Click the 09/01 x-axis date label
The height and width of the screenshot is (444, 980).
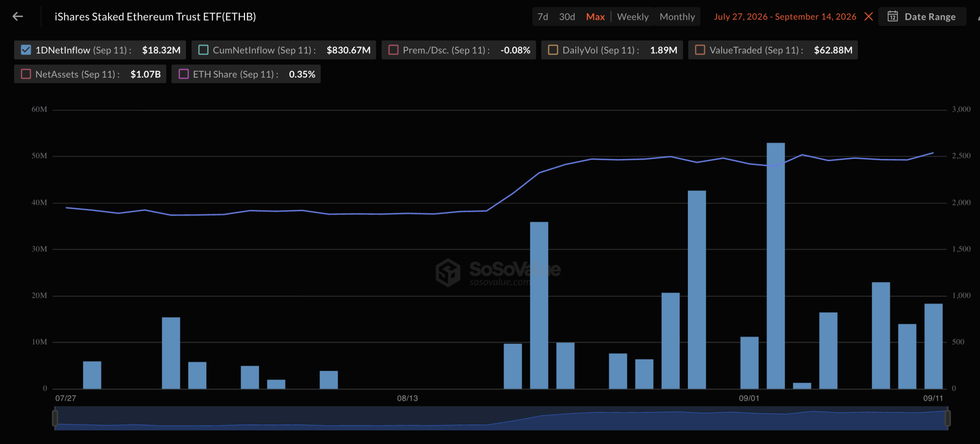tap(749, 398)
